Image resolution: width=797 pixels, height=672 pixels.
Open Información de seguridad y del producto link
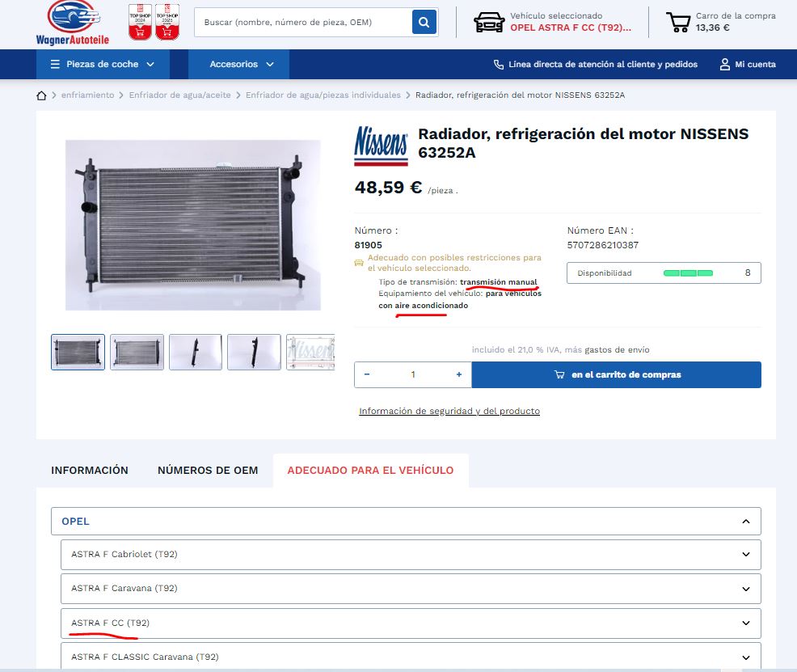pos(449,411)
